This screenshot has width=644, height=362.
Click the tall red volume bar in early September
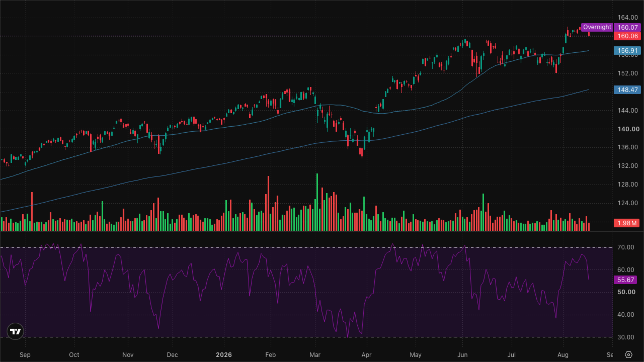tap(32, 212)
